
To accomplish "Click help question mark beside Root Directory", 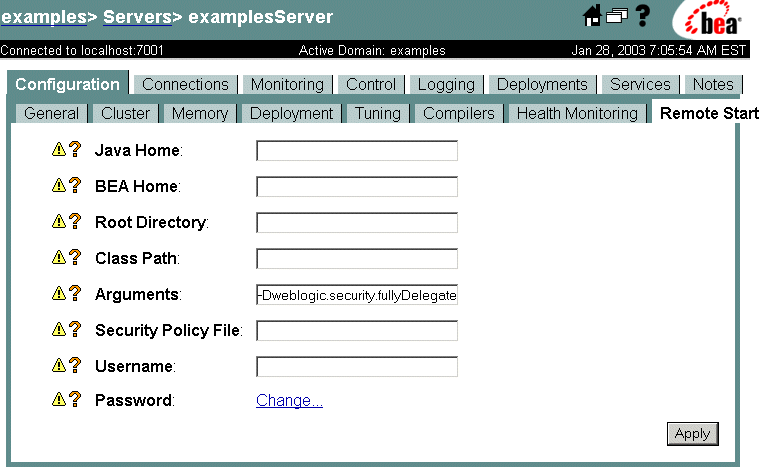I will point(75,221).
